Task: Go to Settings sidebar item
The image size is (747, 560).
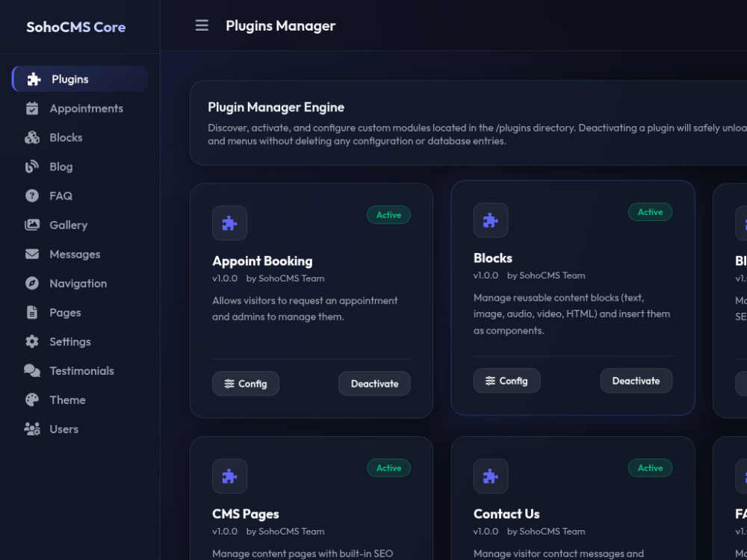Action: pyautogui.click(x=80, y=341)
